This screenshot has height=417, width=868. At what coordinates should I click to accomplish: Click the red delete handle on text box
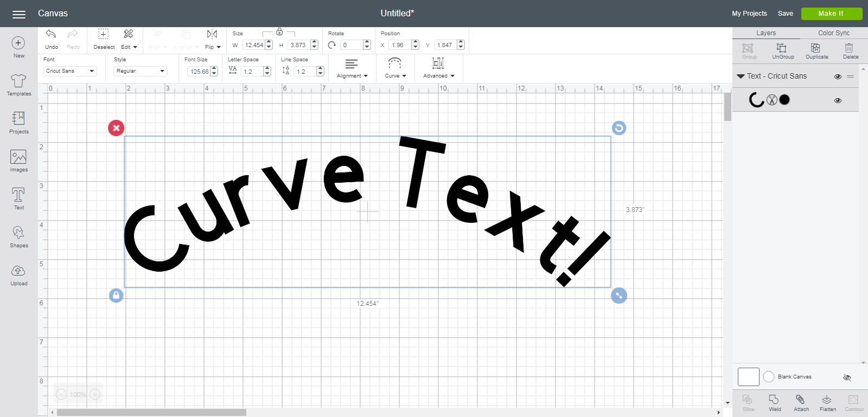(x=116, y=128)
